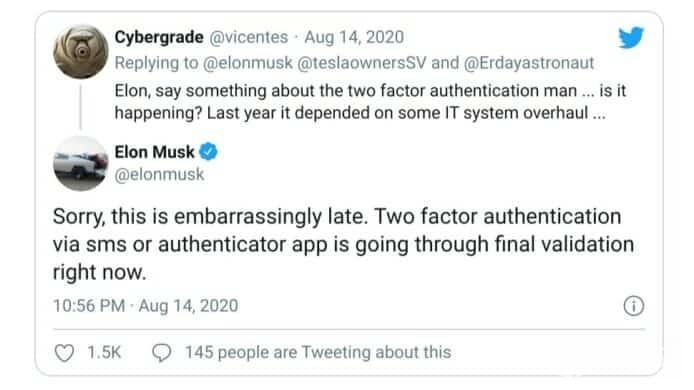
Task: Click Cybergrade's reply text about two factor
Action: click(x=370, y=102)
